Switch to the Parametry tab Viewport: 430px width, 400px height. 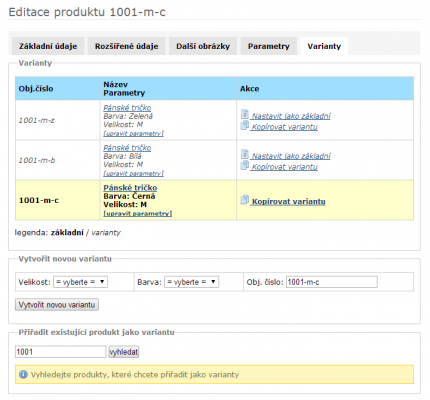[269, 46]
